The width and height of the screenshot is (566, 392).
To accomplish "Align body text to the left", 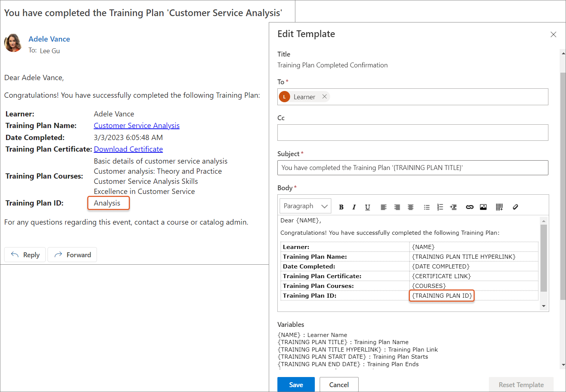I will click(x=383, y=207).
